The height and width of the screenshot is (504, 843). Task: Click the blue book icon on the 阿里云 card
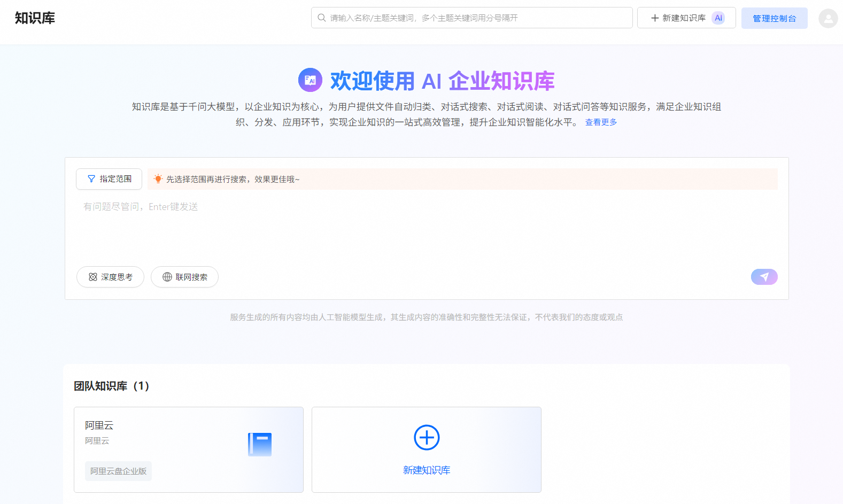pos(260,445)
